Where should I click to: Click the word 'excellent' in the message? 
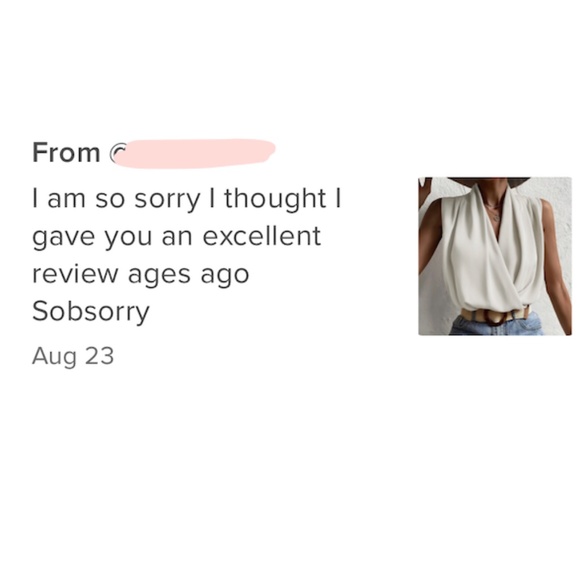coord(262,236)
